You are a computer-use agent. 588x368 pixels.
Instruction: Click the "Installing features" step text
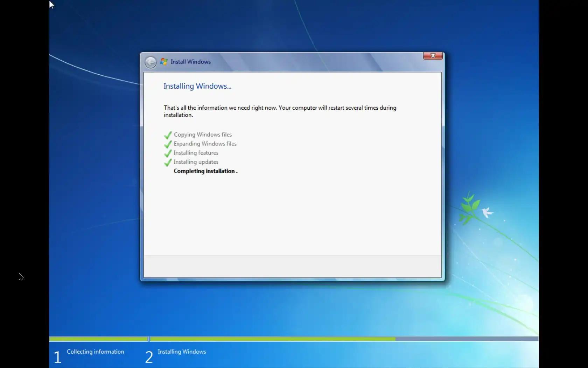[196, 153]
